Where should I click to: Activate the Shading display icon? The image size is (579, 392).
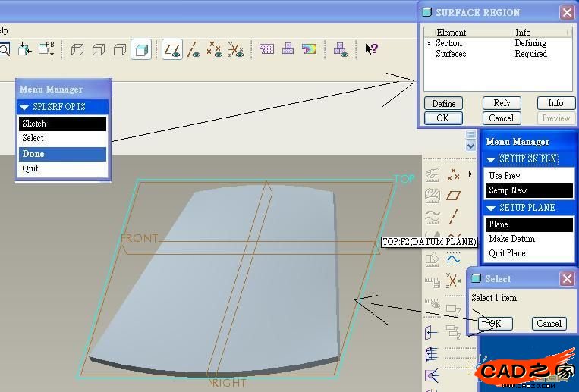pos(141,49)
